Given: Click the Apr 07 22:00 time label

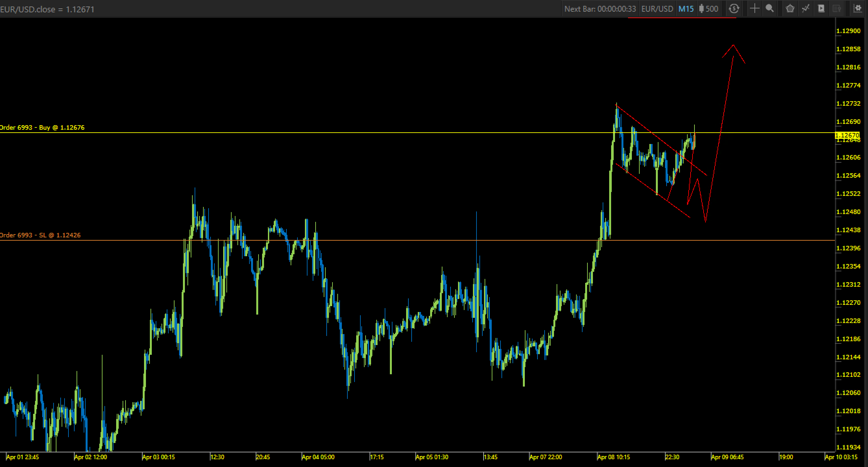Looking at the screenshot, I should tap(546, 457).
